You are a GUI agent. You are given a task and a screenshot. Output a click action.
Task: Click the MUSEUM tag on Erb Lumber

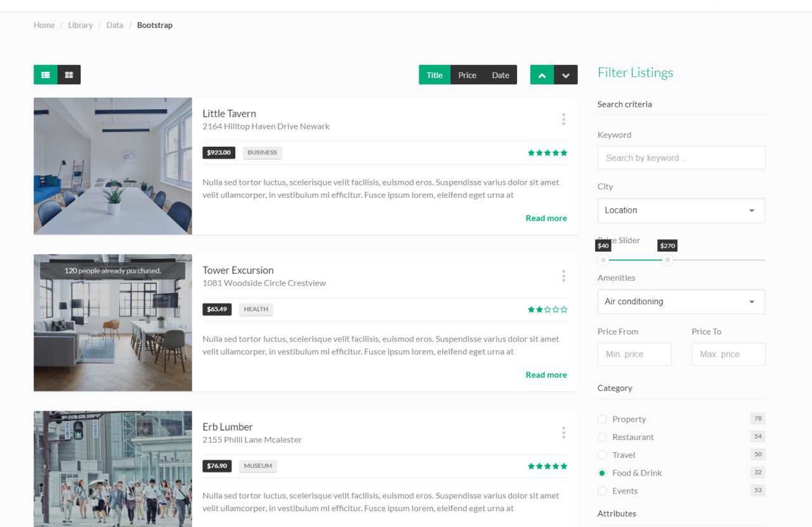[x=258, y=466]
